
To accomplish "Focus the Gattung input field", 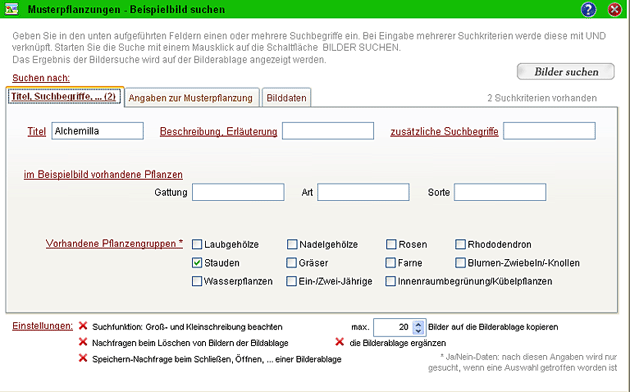I will pos(238,192).
